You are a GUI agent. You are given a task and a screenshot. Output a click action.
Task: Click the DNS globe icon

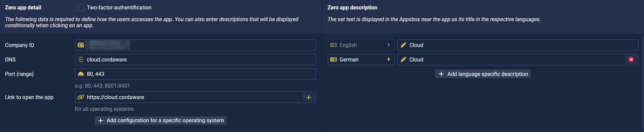point(81,59)
